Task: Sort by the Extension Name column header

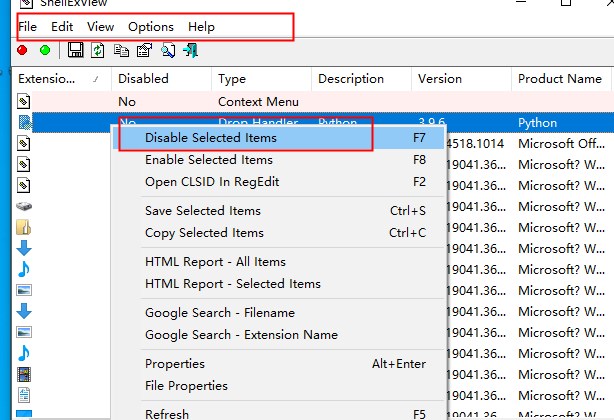Action: [x=50, y=79]
